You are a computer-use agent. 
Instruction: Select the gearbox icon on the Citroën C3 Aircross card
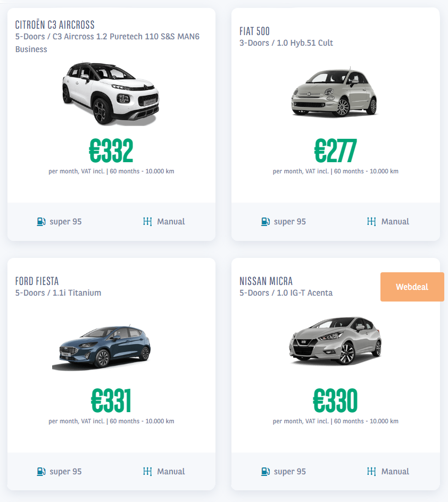pos(147,221)
